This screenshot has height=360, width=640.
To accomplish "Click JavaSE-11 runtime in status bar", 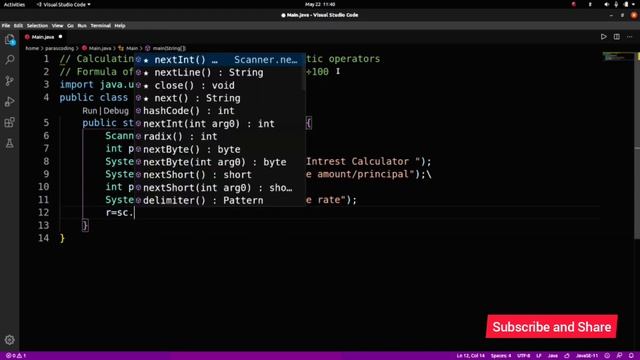I will (587, 356).
